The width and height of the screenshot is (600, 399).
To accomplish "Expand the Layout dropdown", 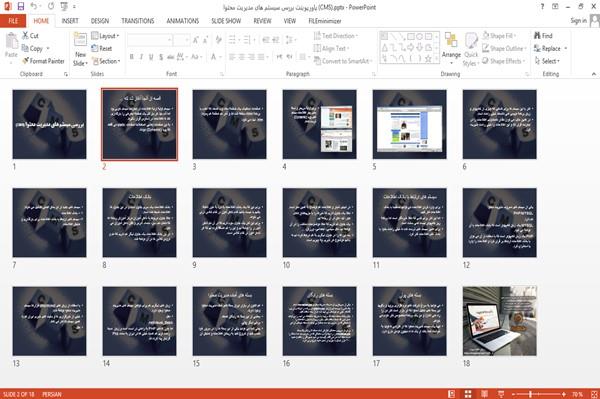I will pos(105,36).
